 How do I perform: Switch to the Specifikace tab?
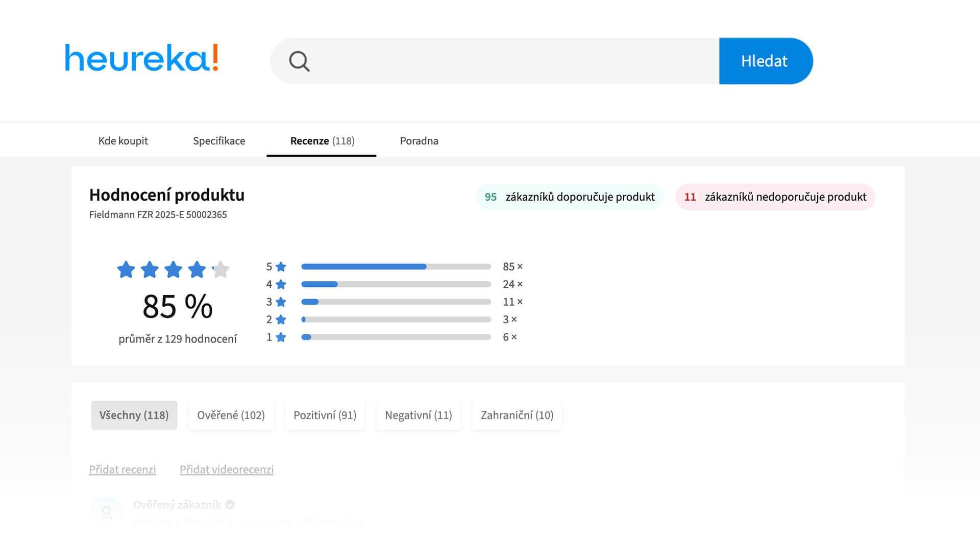[x=219, y=141]
